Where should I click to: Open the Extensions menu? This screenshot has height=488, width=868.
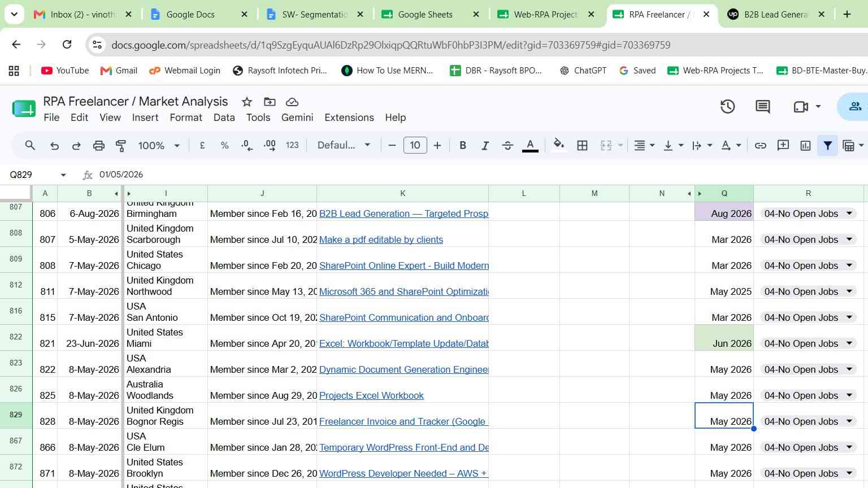(x=349, y=117)
